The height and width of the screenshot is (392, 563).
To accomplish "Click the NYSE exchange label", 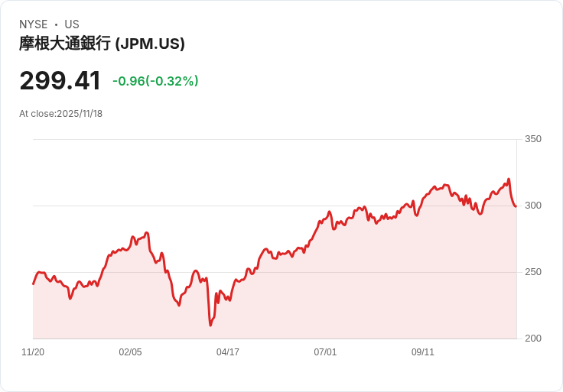I will tap(33, 24).
